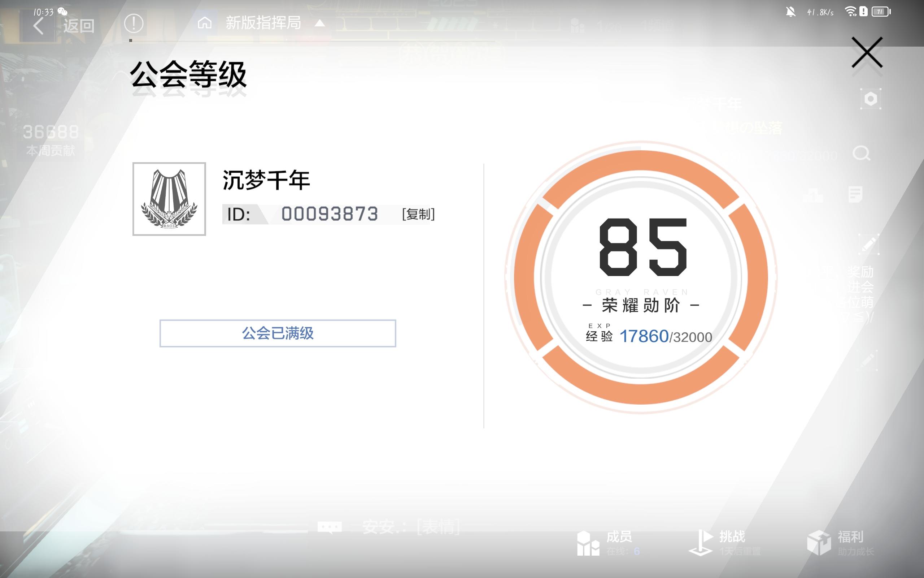Tap the blocks icon beside note icon
This screenshot has width=924, height=578.
coord(812,195)
